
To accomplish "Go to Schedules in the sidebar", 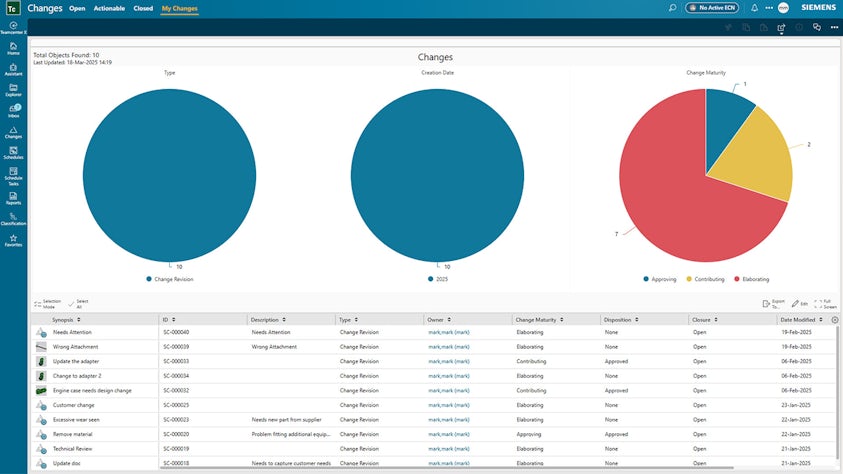I will pyautogui.click(x=13, y=153).
